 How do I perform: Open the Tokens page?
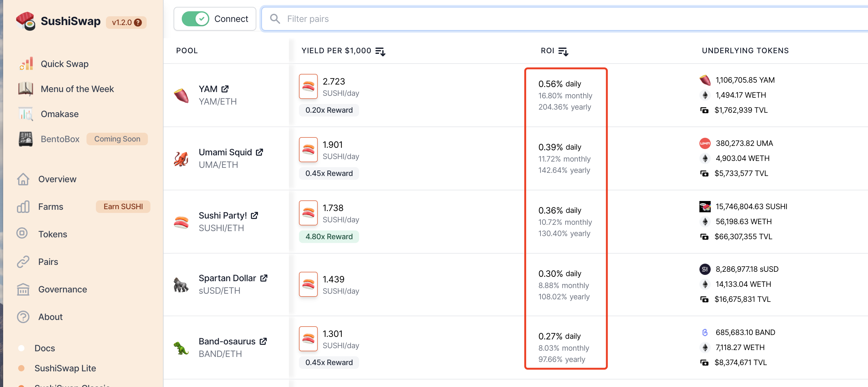point(53,235)
